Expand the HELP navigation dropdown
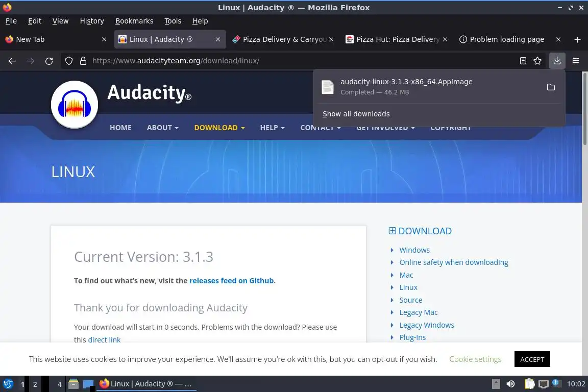 pyautogui.click(x=272, y=128)
